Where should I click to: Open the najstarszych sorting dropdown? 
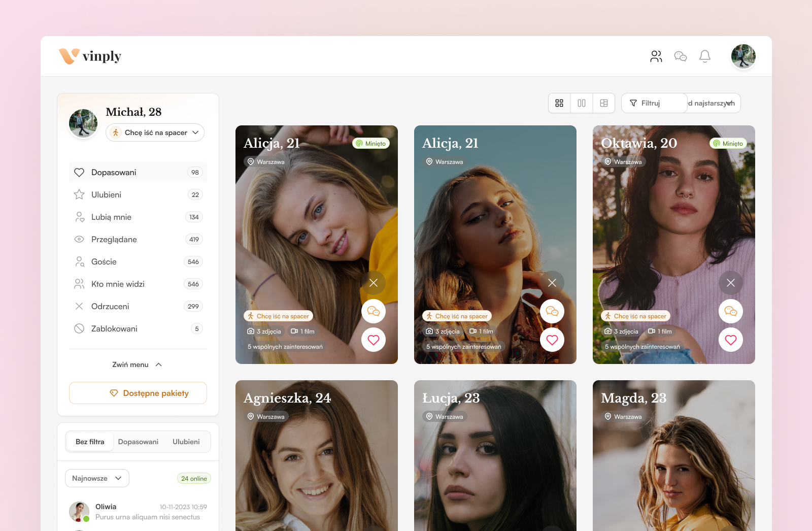[714, 103]
